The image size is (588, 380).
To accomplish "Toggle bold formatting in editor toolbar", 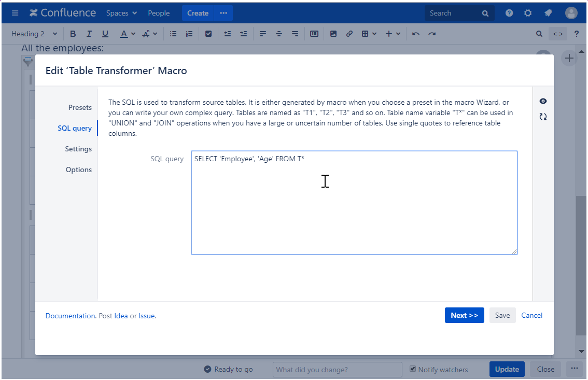I will click(73, 34).
